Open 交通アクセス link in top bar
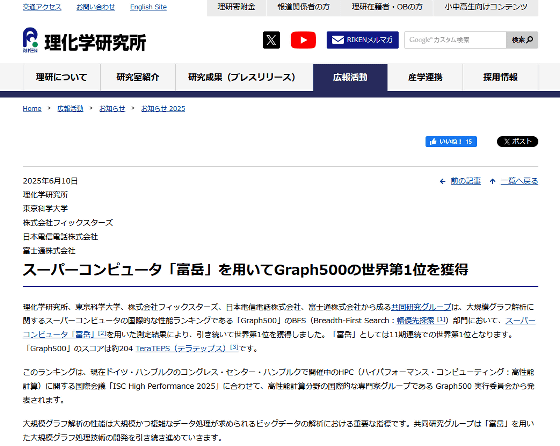Screen dimensions: 560x446 42,7
